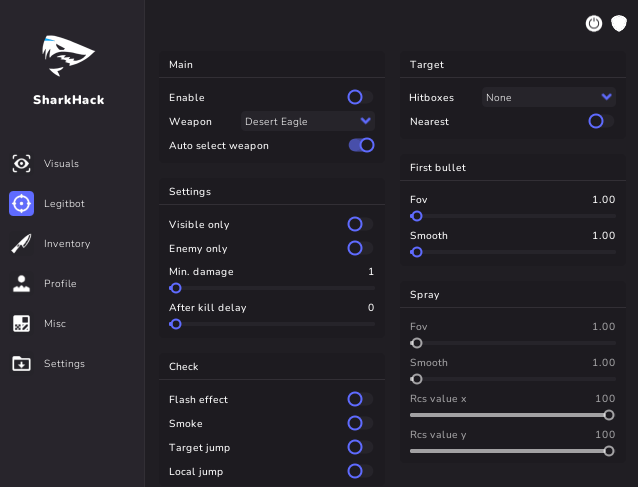Image resolution: width=638 pixels, height=487 pixels.
Task: Click the Min. damage slider handle
Action: coord(176,288)
